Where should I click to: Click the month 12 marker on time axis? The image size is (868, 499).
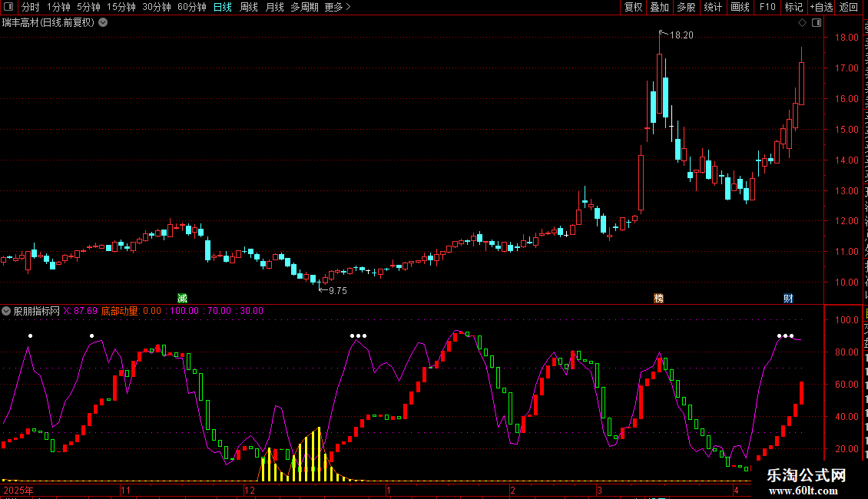pyautogui.click(x=250, y=490)
